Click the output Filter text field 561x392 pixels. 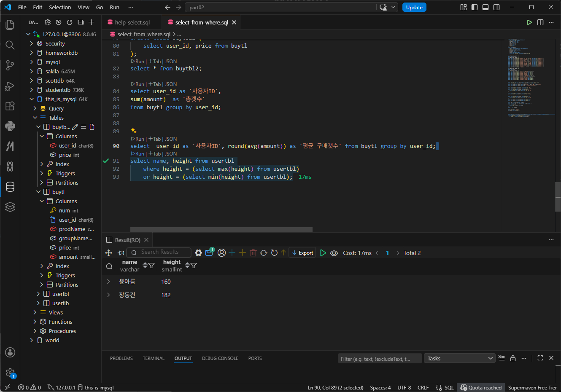380,359
